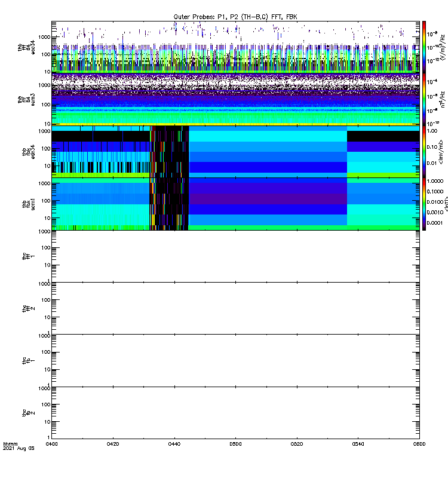Click the "thb fff 64 edc34" panel label
This screenshot has width=448, height=478.
(26, 48)
